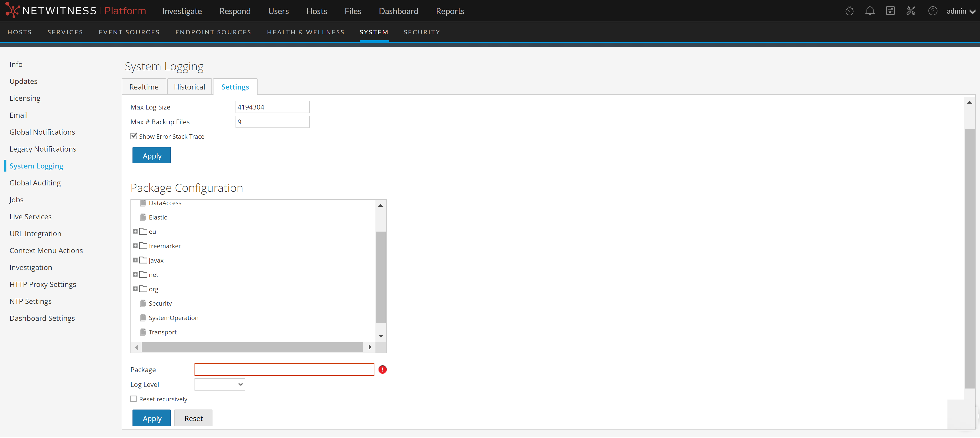Click the help question mark icon

932,11
